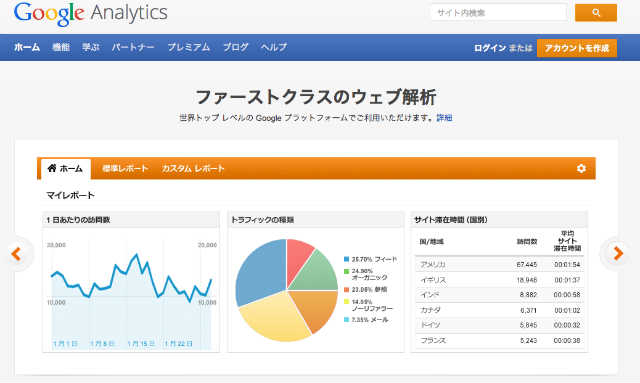Click the 1 日あたりの訪問数 widget title
This screenshot has width=640, height=383.
click(78, 220)
